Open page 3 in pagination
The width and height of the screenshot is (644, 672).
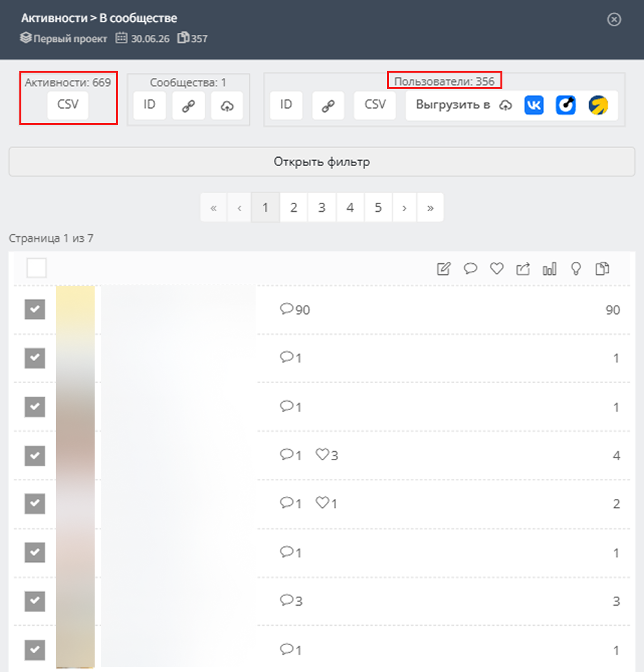[321, 208]
